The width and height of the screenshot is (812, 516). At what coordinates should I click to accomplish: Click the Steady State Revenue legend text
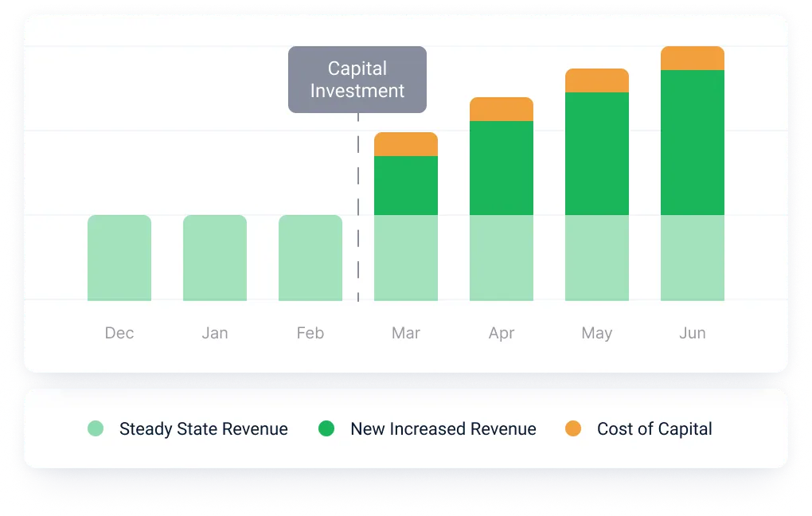tap(204, 429)
